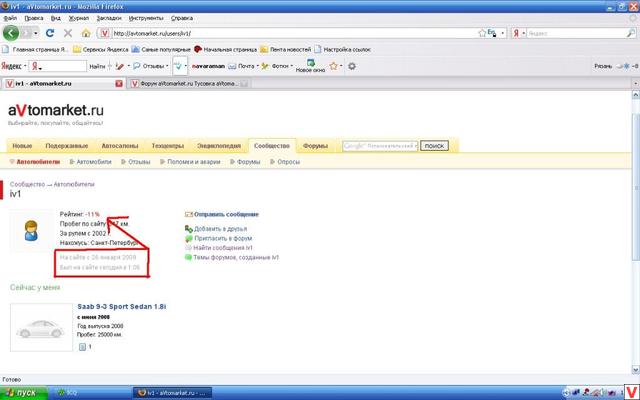The height and width of the screenshot is (400, 640).
Task: Open the Начальная страница bookmark
Action: pyautogui.click(x=225, y=49)
